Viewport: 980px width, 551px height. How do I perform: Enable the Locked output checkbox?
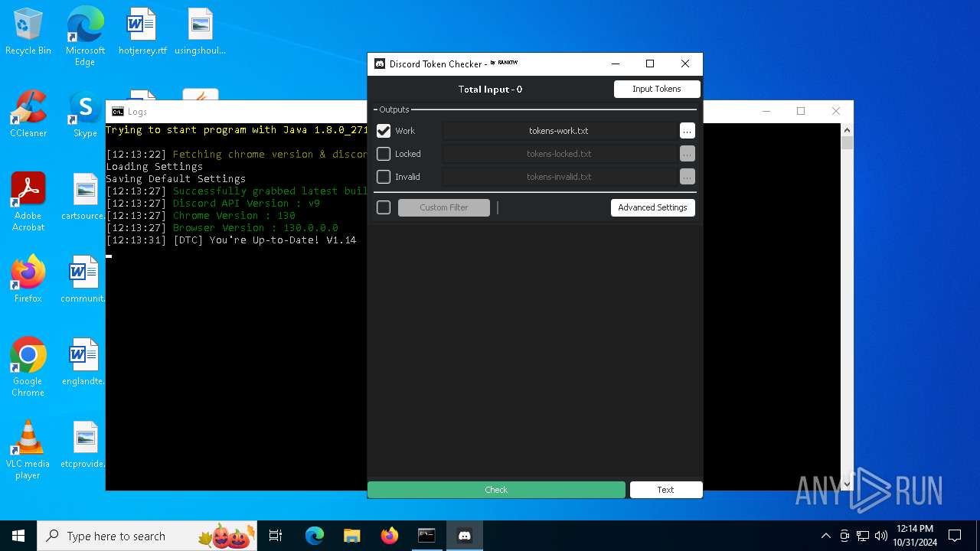pos(384,154)
